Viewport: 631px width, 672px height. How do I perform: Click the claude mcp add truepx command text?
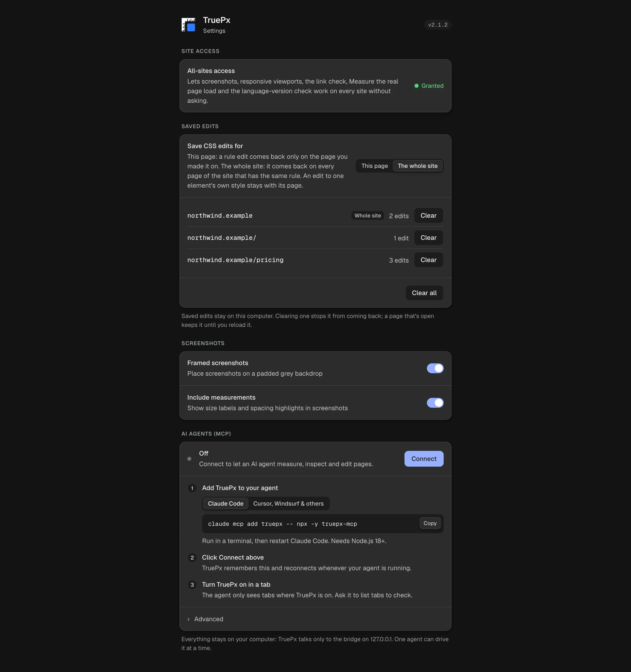pyautogui.click(x=282, y=524)
